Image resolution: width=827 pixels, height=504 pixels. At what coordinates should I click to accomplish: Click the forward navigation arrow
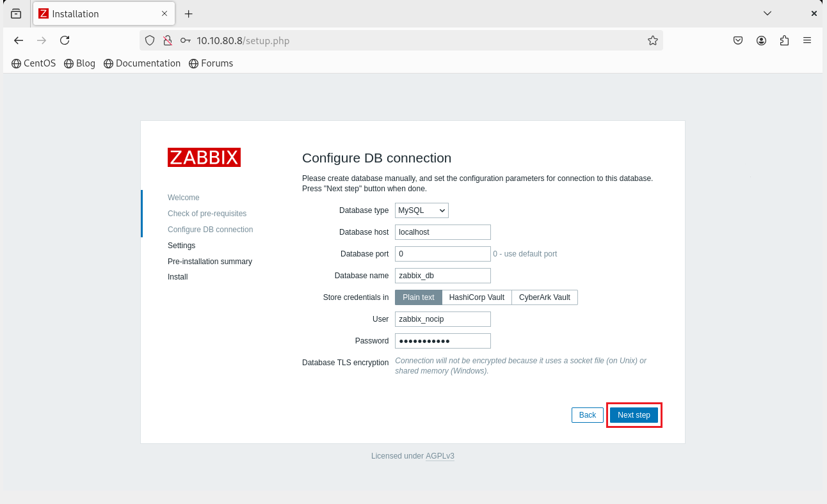[x=42, y=40]
